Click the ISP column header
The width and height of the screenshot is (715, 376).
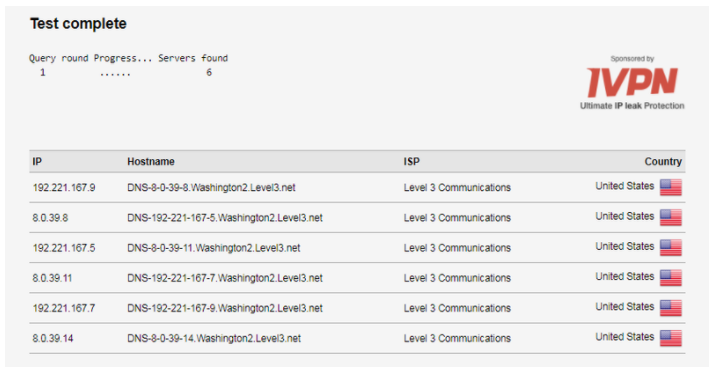coord(411,161)
